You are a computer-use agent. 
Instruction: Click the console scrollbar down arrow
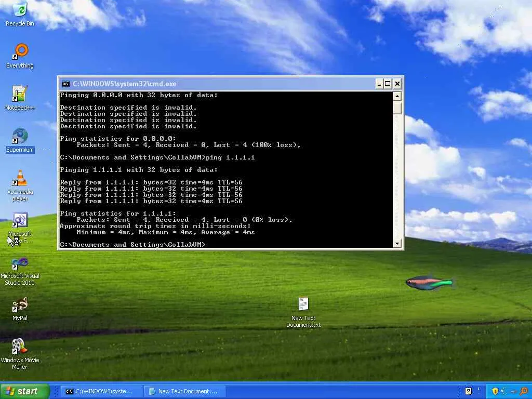pos(397,243)
